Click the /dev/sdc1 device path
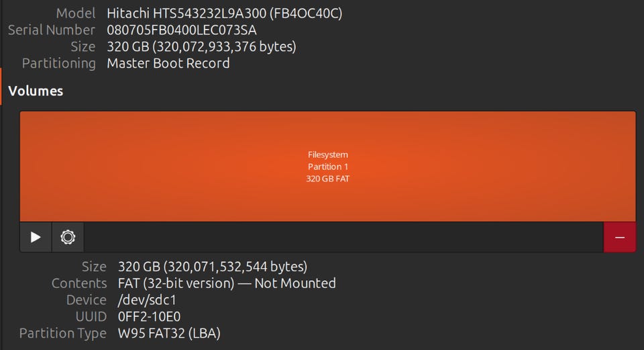The image size is (644, 350). [147, 300]
